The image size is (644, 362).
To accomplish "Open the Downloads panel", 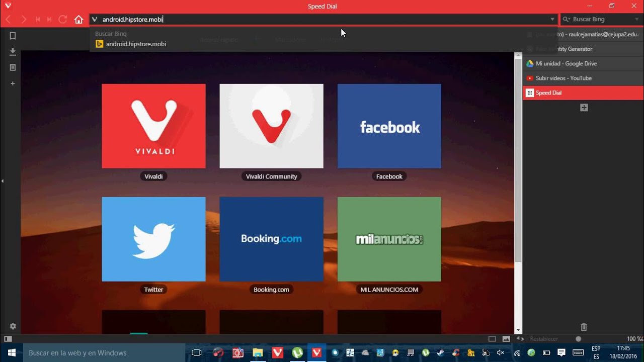I will point(13,52).
